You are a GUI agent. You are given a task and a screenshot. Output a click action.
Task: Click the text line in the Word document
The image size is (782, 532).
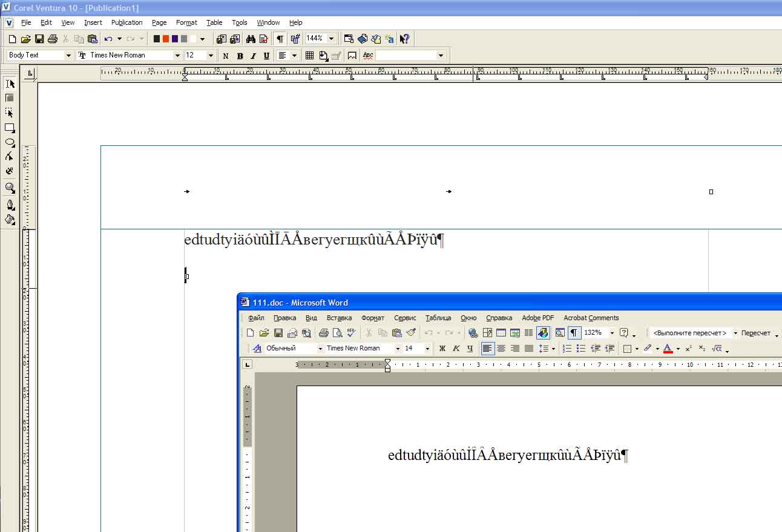pos(508,455)
